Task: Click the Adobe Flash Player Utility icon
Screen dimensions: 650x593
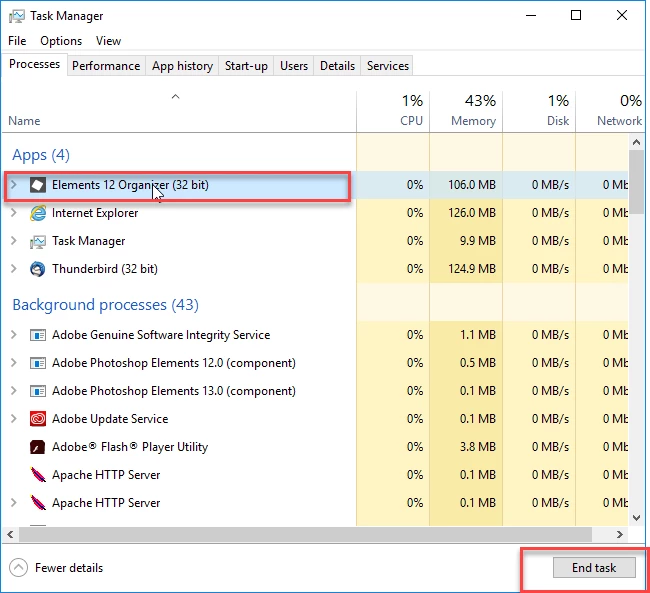Action: pyautogui.click(x=38, y=447)
